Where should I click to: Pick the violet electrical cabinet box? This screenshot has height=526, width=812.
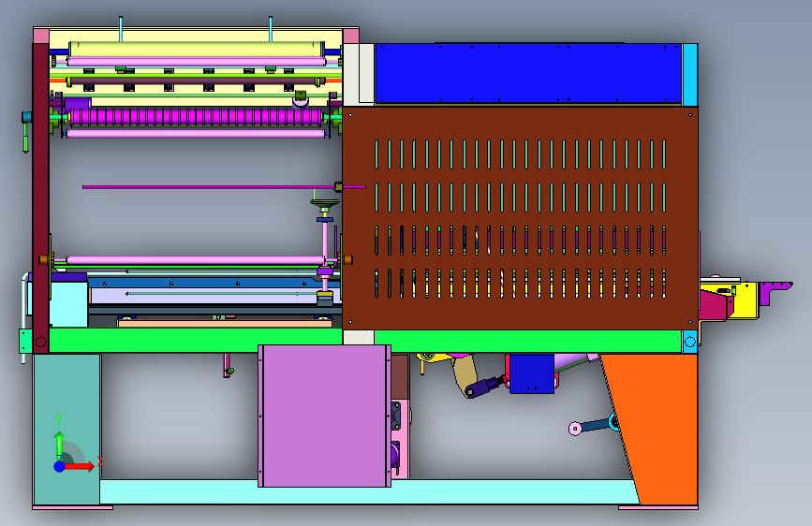324,416
